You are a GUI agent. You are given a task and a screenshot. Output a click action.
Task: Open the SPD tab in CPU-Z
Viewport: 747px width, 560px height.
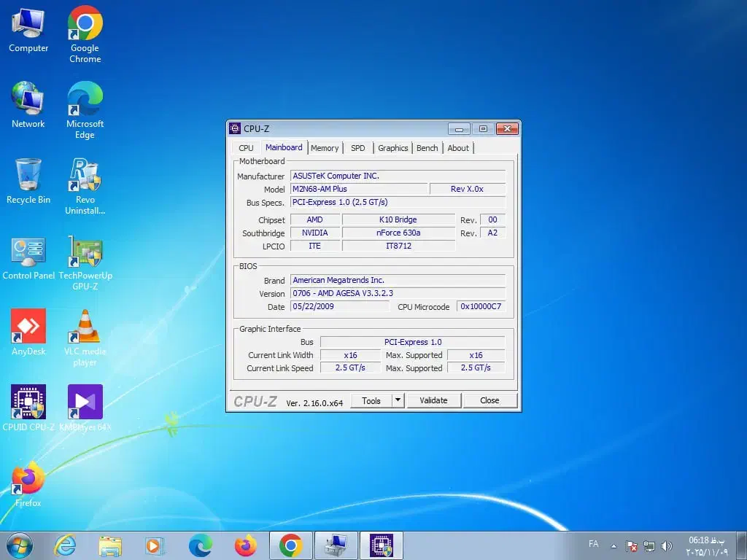(357, 148)
